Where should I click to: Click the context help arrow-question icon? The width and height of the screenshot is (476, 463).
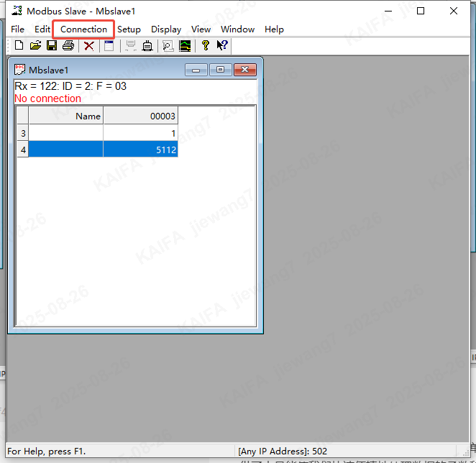pyautogui.click(x=222, y=45)
